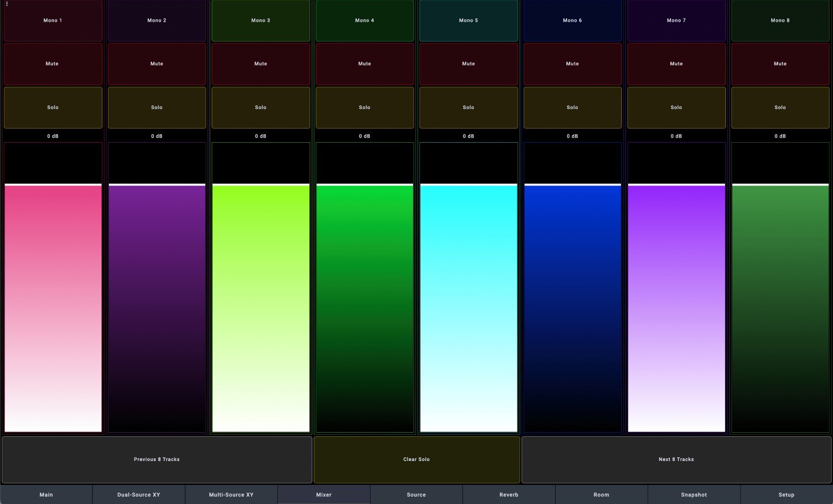Toggle Solo on Mono 3

pyautogui.click(x=261, y=107)
